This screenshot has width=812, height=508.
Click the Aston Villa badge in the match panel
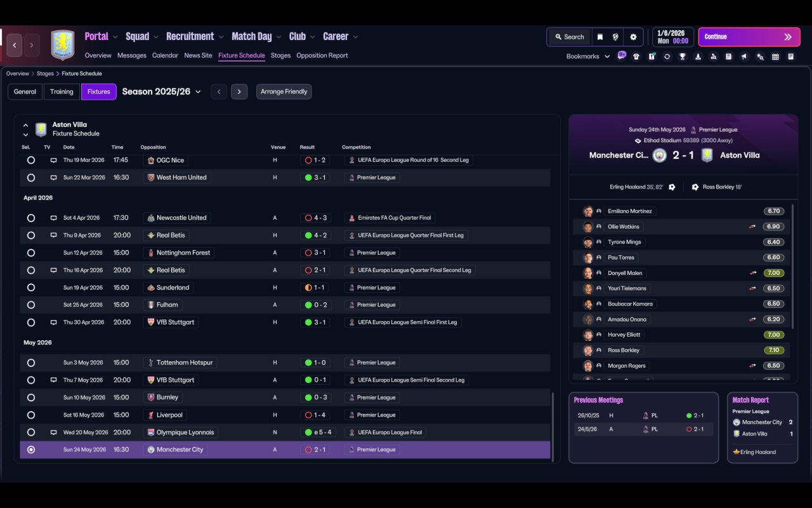click(706, 155)
